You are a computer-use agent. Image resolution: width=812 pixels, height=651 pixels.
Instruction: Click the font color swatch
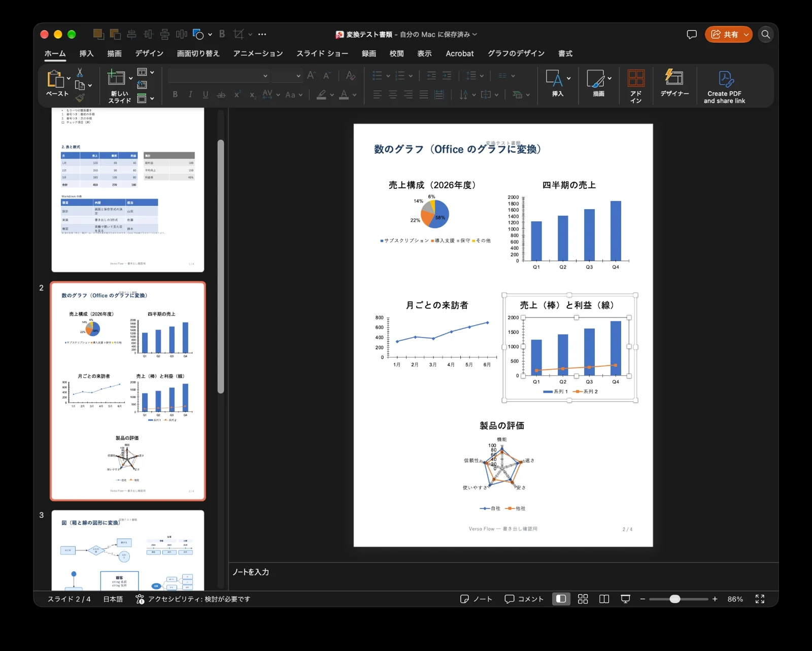(344, 94)
